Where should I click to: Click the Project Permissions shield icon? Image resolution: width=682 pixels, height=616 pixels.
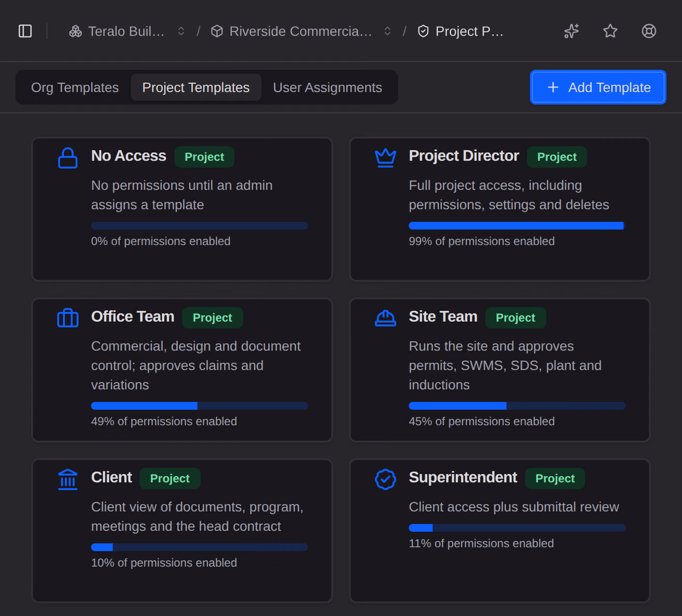[x=423, y=31]
